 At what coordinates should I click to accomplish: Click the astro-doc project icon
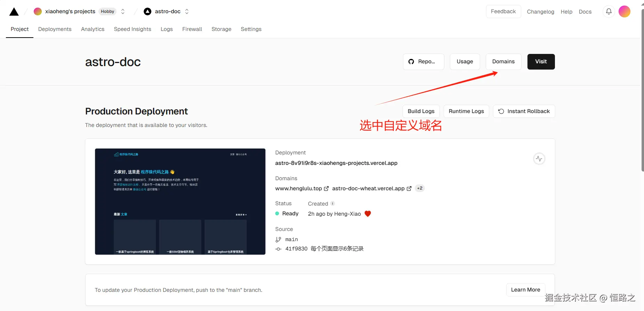coord(148,11)
